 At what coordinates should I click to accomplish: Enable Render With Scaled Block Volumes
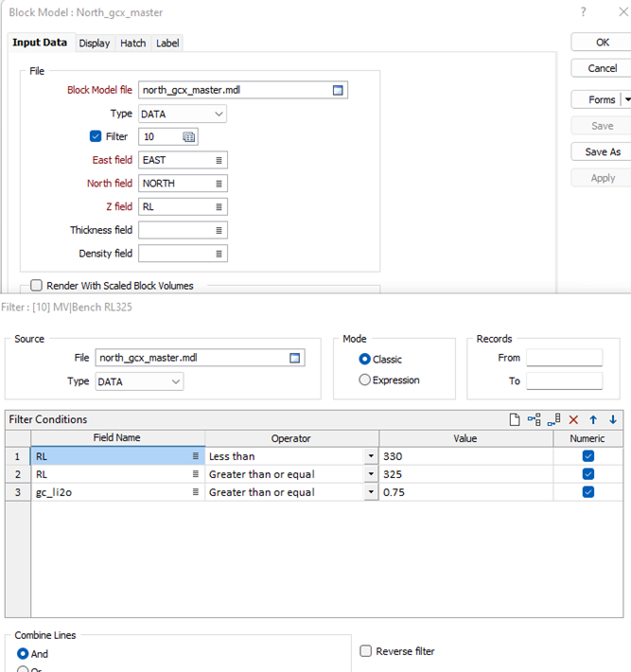[37, 285]
